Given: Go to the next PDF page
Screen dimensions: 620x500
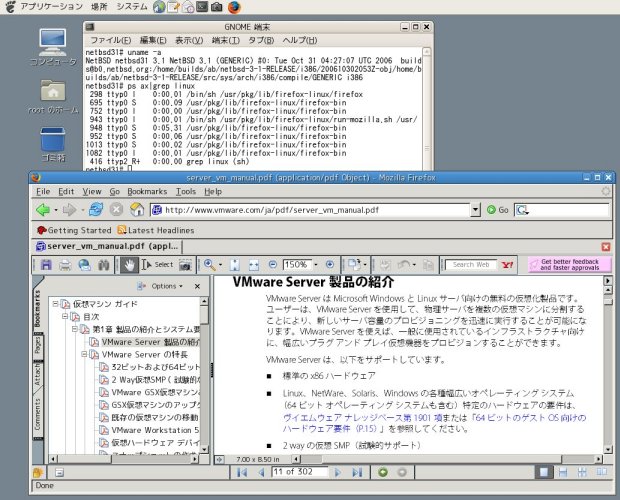Looking at the screenshot, I should tap(337, 472).
